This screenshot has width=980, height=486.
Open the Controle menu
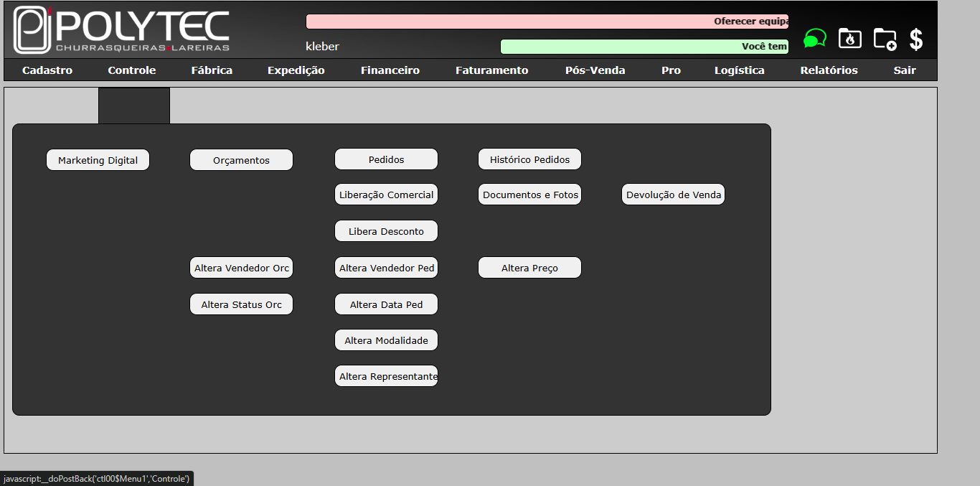pos(132,70)
